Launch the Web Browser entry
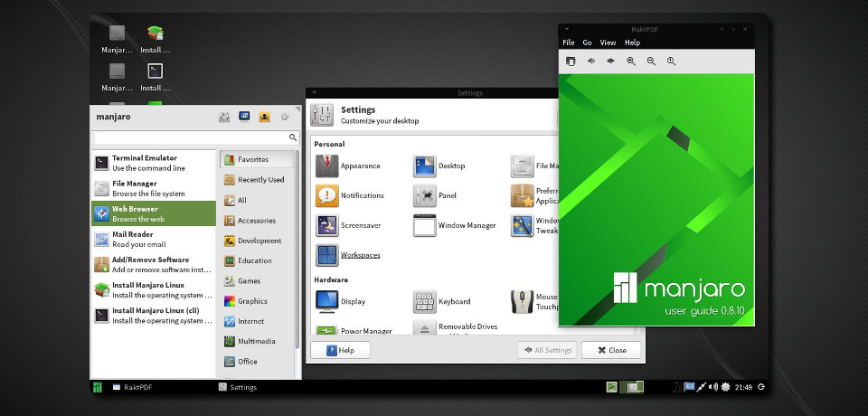The image size is (868, 416). 154,213
